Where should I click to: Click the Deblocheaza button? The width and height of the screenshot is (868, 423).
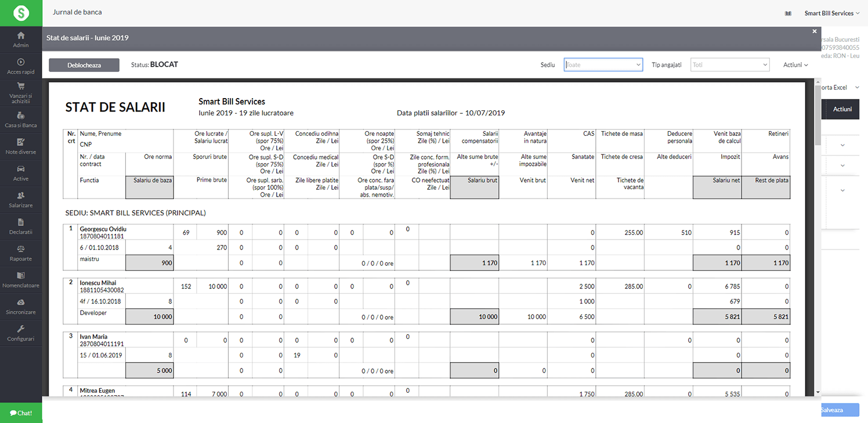[84, 65]
